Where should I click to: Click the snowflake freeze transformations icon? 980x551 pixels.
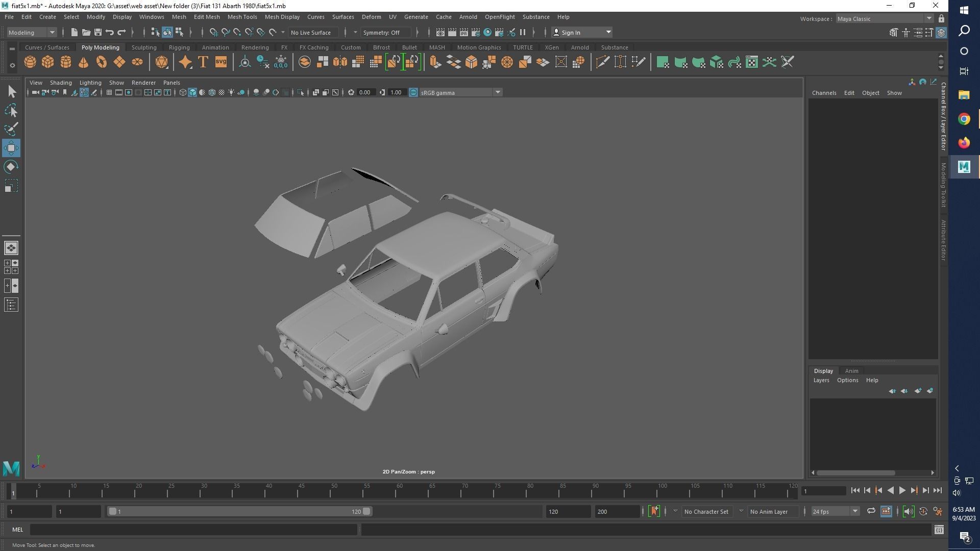pos(281,62)
